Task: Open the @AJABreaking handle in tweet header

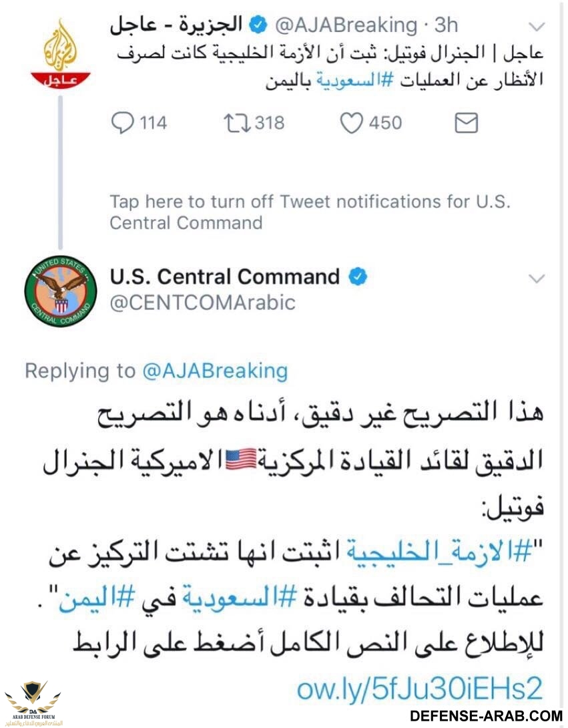Action: pos(346,25)
